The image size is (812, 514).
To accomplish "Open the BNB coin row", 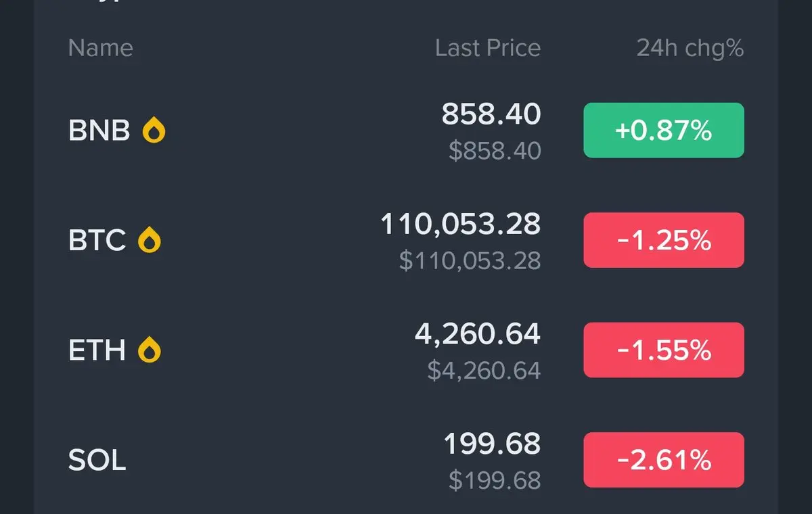I will tap(406, 130).
